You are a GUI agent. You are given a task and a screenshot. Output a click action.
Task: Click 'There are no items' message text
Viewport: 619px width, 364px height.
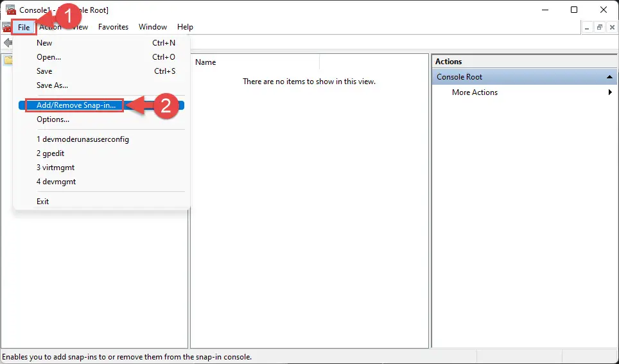point(309,82)
